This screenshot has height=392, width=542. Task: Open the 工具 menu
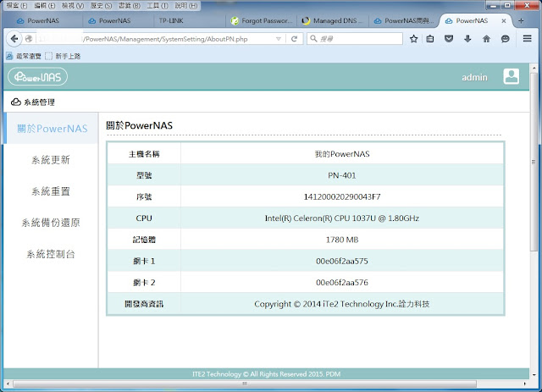pyautogui.click(x=158, y=6)
